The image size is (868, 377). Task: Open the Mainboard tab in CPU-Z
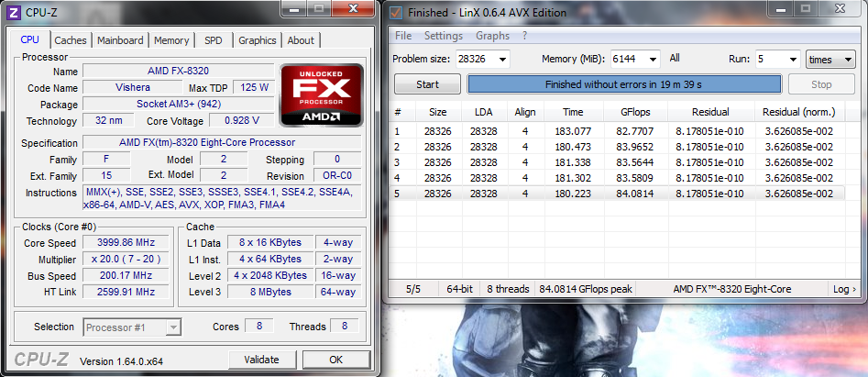tap(120, 40)
